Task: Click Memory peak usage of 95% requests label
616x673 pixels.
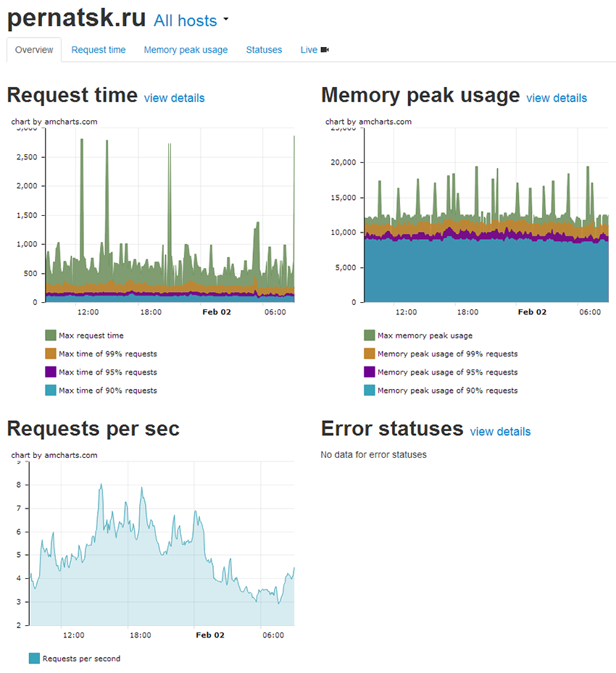Action: pyautogui.click(x=448, y=372)
